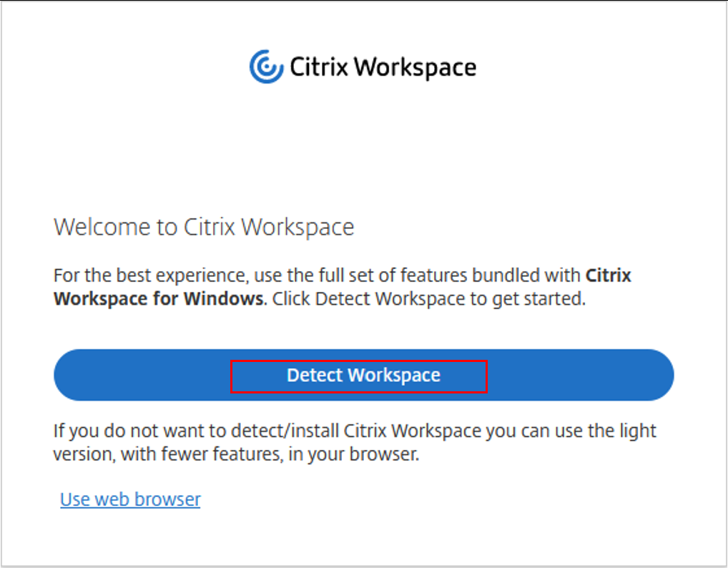
Task: Click the bold Citrix Workspace for Windows text
Action: (x=158, y=298)
